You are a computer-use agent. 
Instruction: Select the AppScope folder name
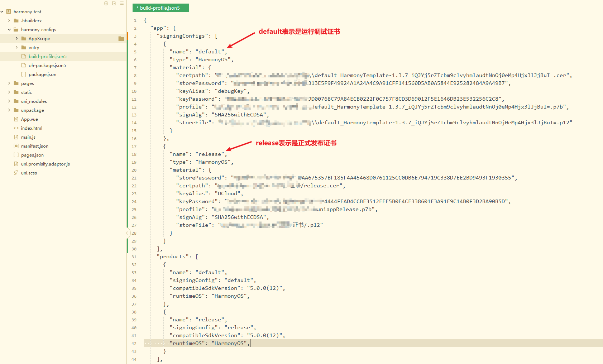pos(39,39)
